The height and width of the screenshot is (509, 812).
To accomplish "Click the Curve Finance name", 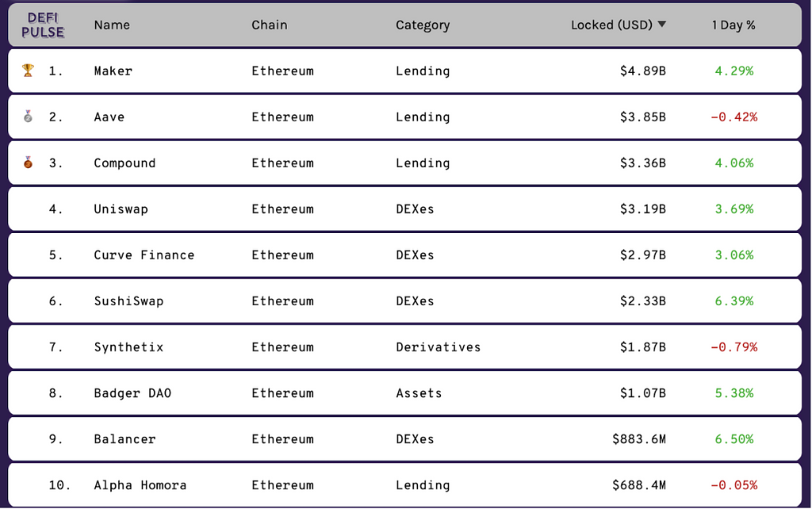I will click(144, 255).
